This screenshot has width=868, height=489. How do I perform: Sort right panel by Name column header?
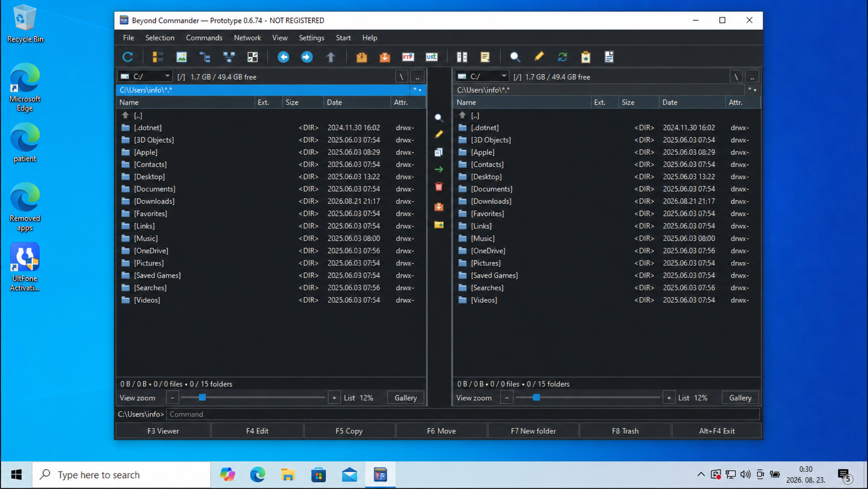522,102
